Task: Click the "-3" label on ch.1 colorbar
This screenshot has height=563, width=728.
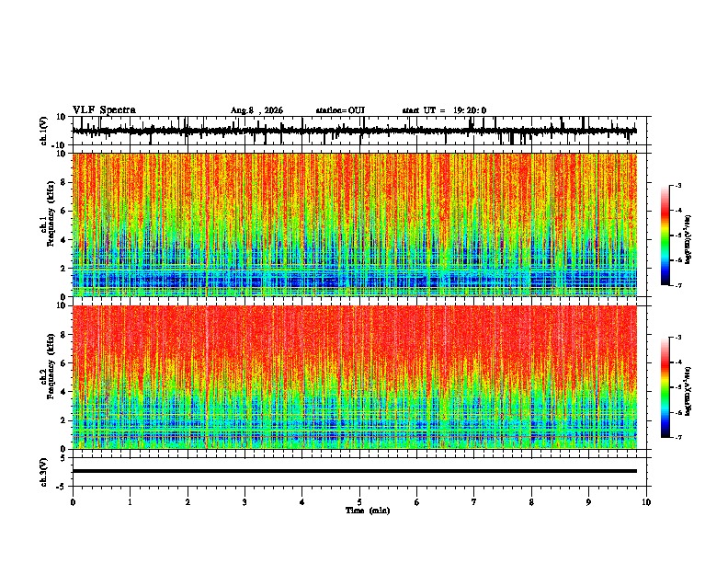Action: 677,185
